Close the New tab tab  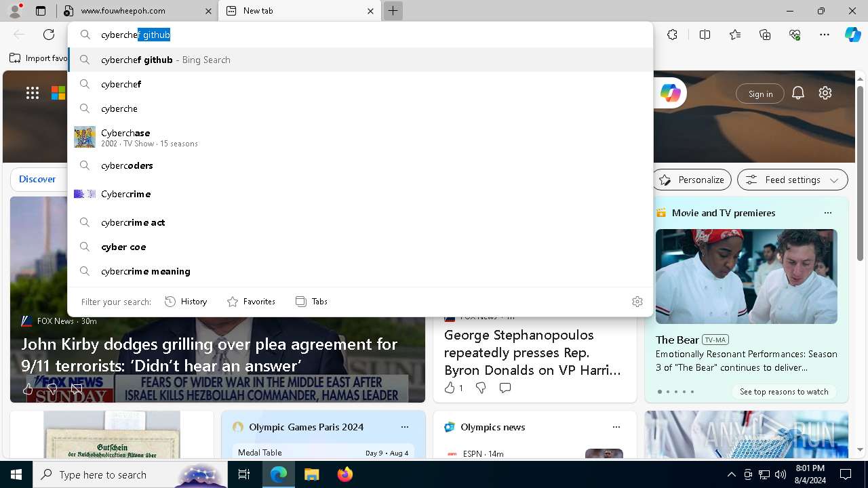370,11
